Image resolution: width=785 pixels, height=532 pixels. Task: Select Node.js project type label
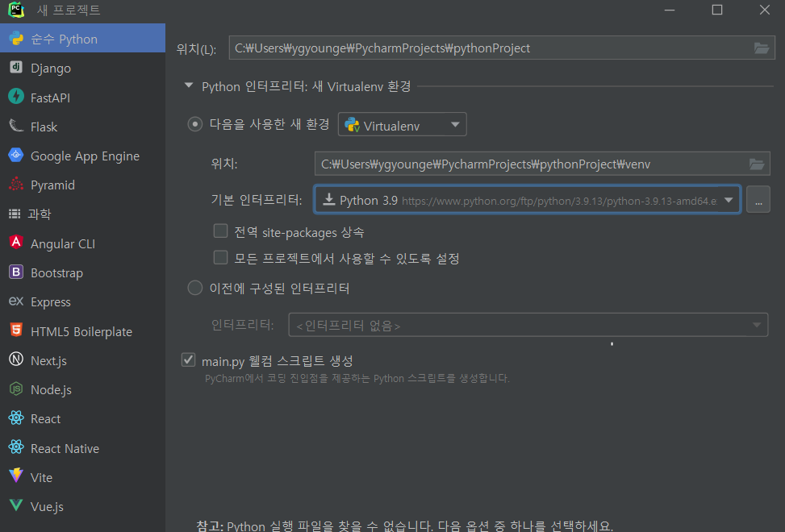(51, 389)
